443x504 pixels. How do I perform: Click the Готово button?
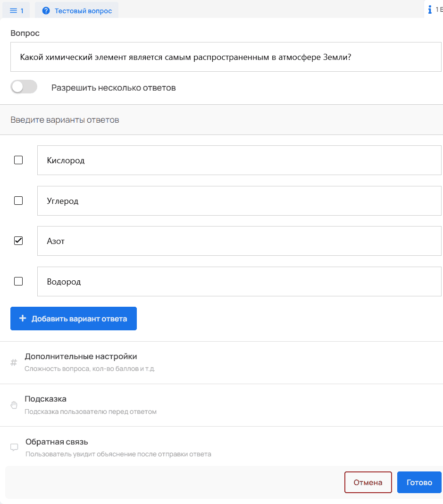pos(419,482)
